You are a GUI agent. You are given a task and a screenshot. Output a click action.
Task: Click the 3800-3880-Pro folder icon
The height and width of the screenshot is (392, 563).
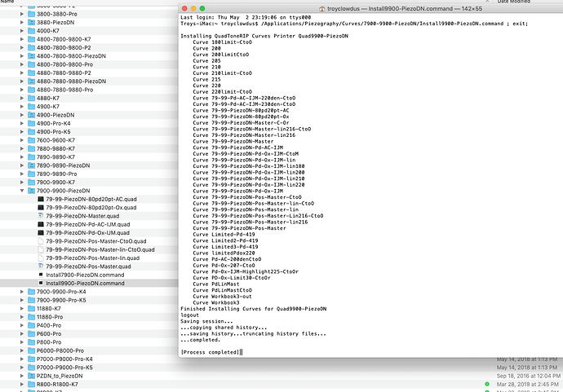tap(31, 14)
